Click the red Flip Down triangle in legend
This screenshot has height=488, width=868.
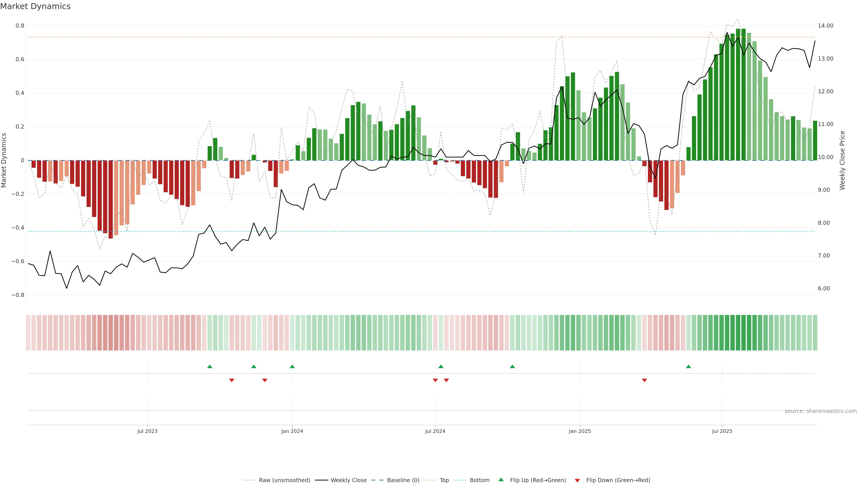[577, 480]
